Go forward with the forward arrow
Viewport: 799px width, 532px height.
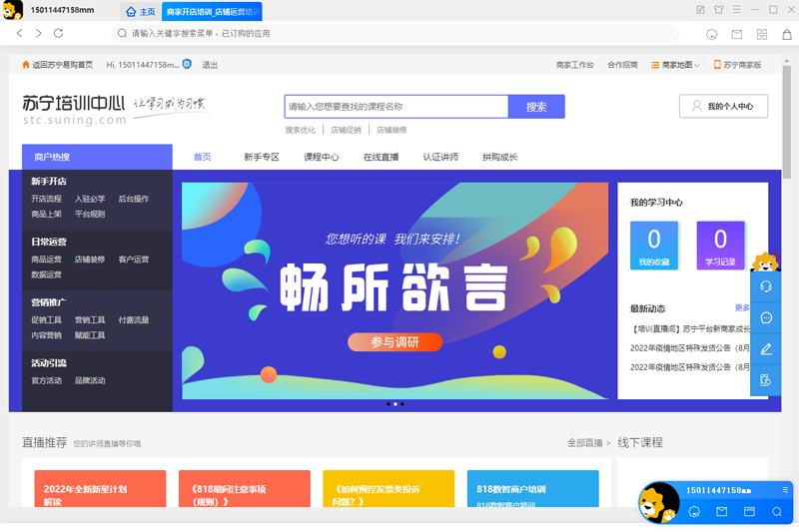[39, 34]
